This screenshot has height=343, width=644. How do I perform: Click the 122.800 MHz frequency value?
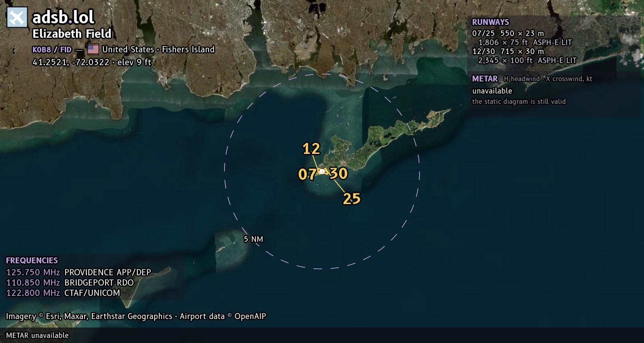(x=33, y=293)
